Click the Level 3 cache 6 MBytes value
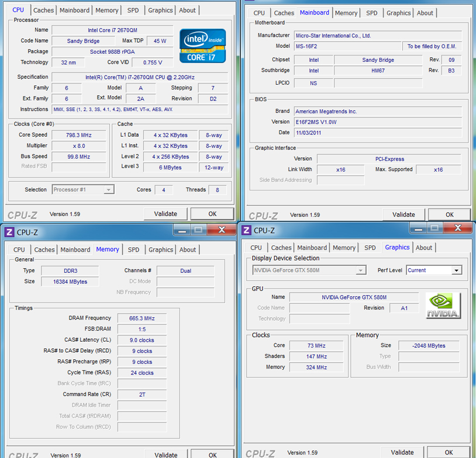 [x=170, y=168]
